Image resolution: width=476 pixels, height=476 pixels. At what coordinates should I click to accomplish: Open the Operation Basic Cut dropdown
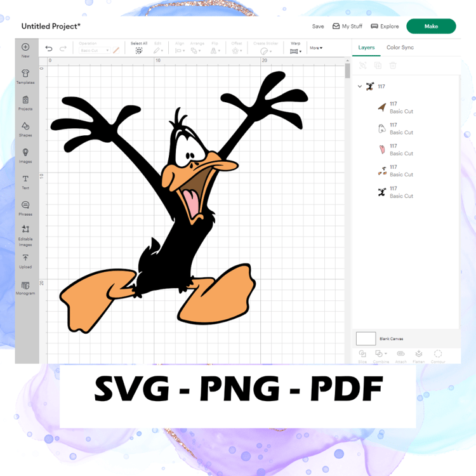tap(94, 51)
